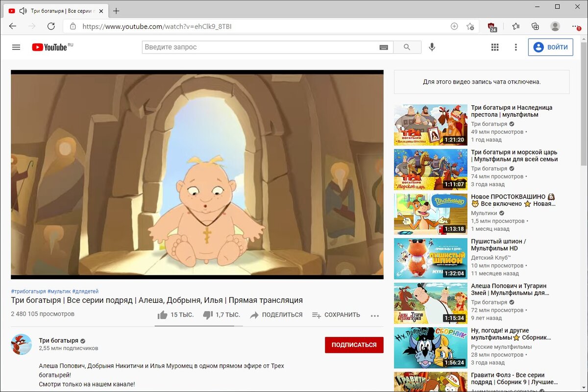Open the on-screen keyboard in search box
Viewport: 588px width, 392px height.
384,47
